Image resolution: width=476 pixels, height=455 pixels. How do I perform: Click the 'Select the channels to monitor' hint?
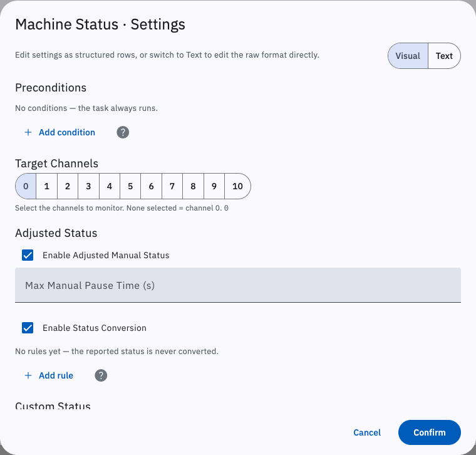coord(122,208)
